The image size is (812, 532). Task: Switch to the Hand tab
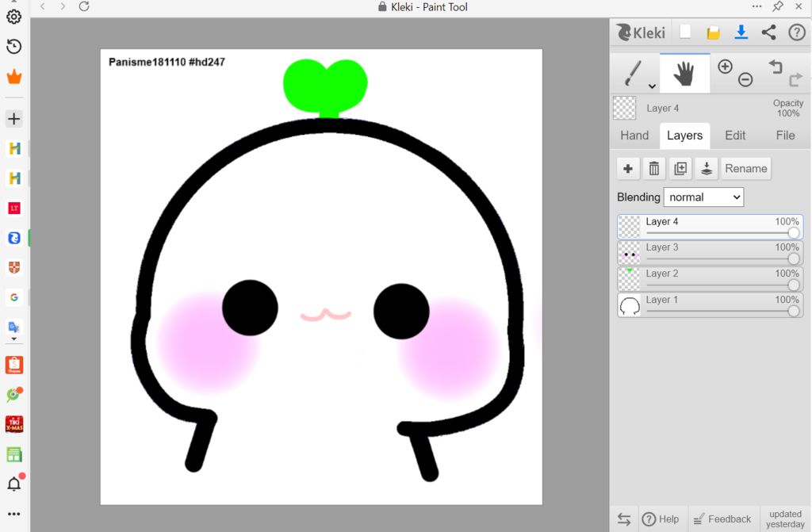click(x=634, y=136)
